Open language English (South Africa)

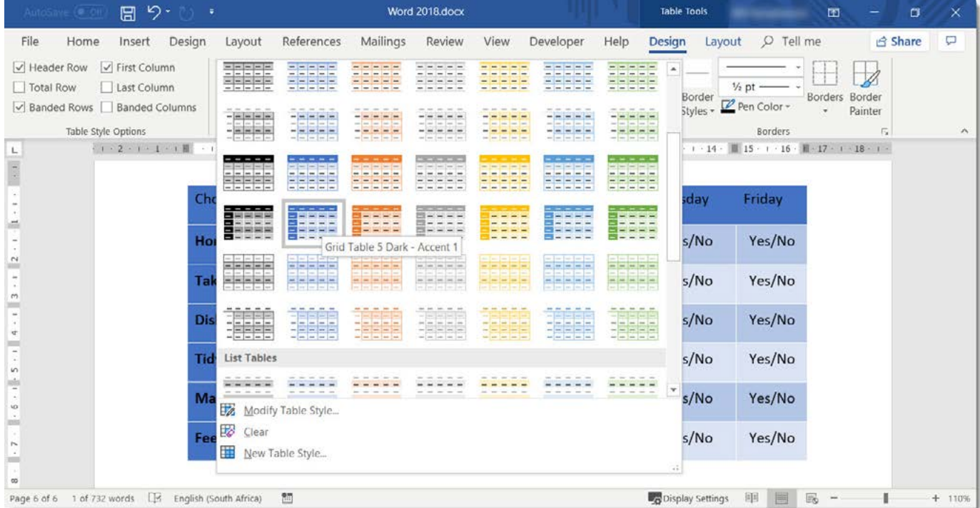[218, 498]
